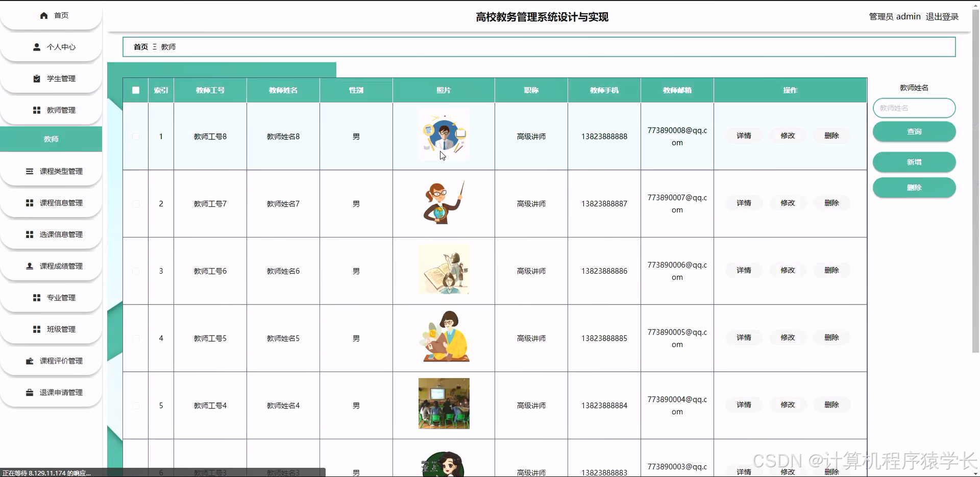Viewport: 980px width, 477px height.
Task: Click the 新增 button to add a teacher
Action: pos(914,162)
